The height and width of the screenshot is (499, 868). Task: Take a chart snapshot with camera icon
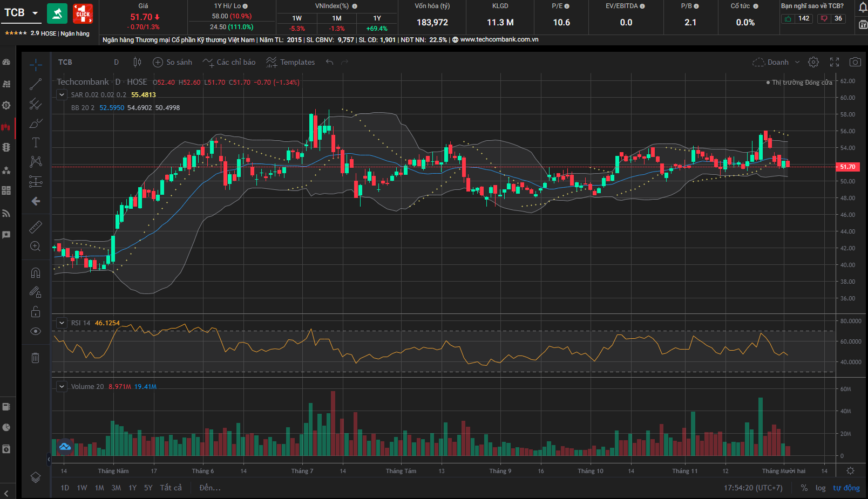(x=855, y=62)
